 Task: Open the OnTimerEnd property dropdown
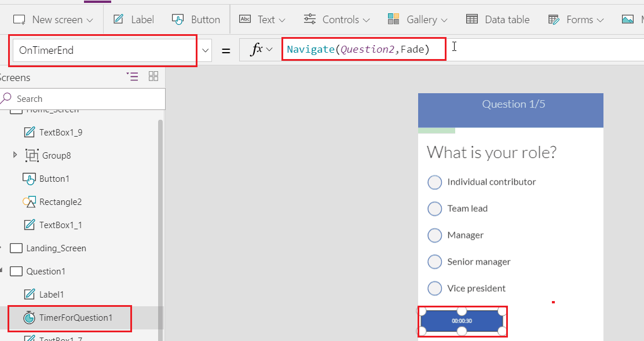point(205,50)
